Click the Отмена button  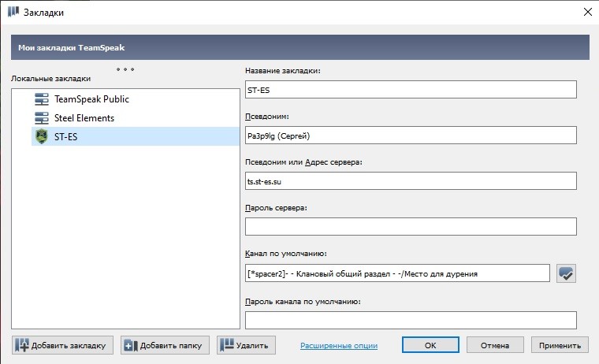pyautogui.click(x=495, y=345)
